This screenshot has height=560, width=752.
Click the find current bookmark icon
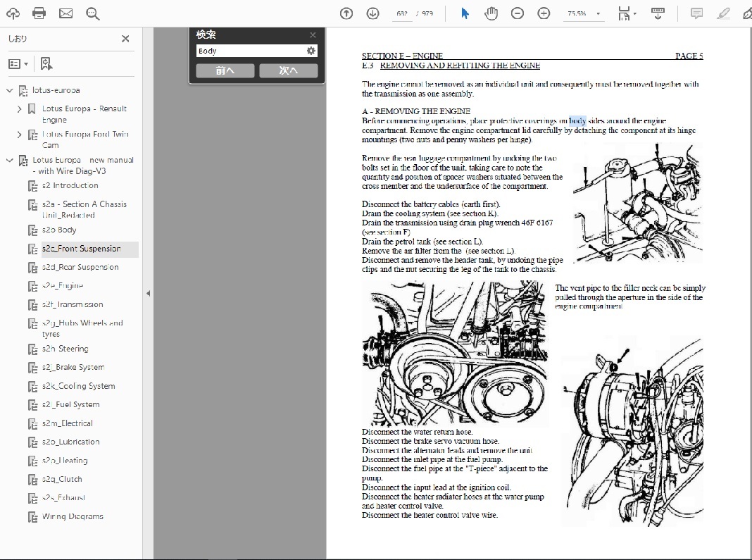[46, 64]
